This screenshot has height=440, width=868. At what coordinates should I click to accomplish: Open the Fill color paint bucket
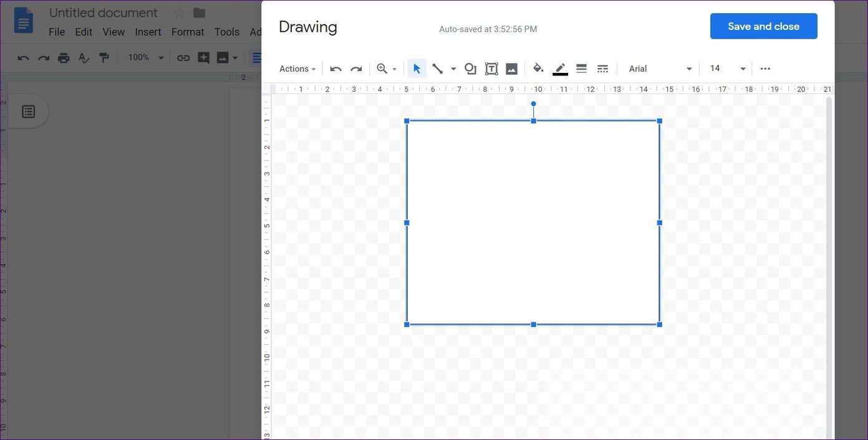click(x=538, y=69)
